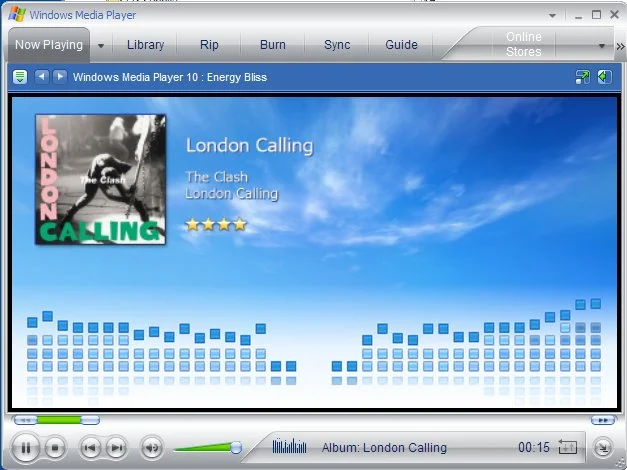
Task: Skip to the next track
Action: tap(116, 448)
